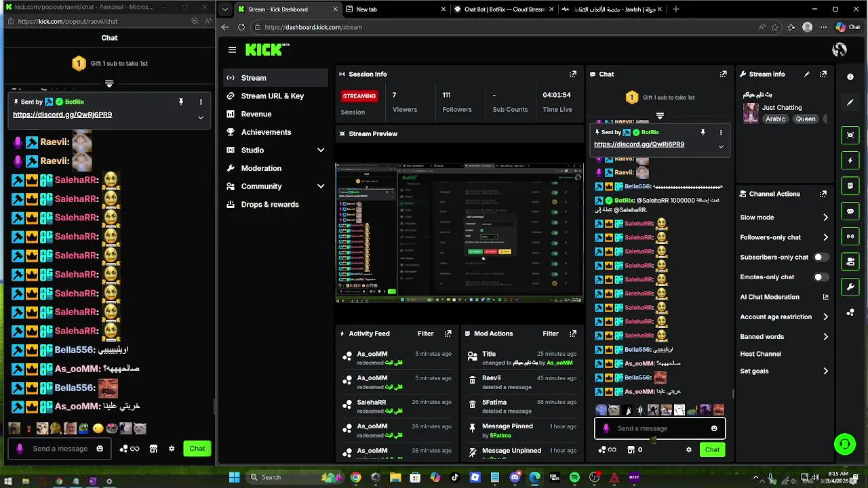Image resolution: width=868 pixels, height=488 pixels.
Task: Click the pencil icon in right sidebar
Action: (x=850, y=102)
